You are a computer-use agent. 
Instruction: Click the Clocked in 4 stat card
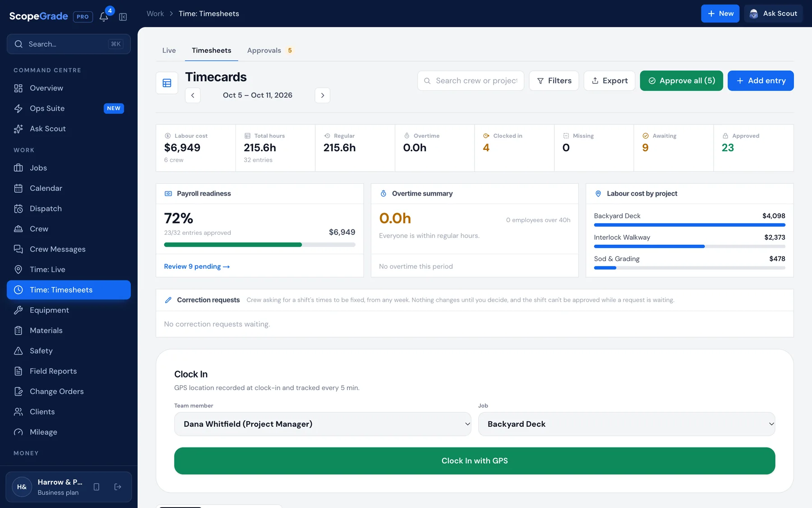click(x=514, y=148)
